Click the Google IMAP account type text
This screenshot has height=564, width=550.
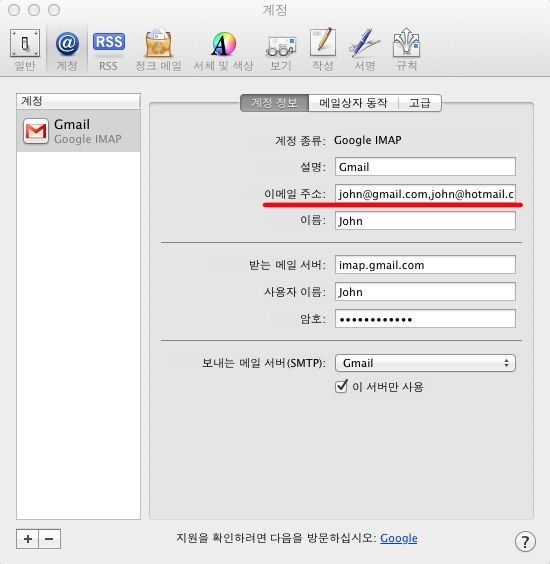tap(368, 140)
